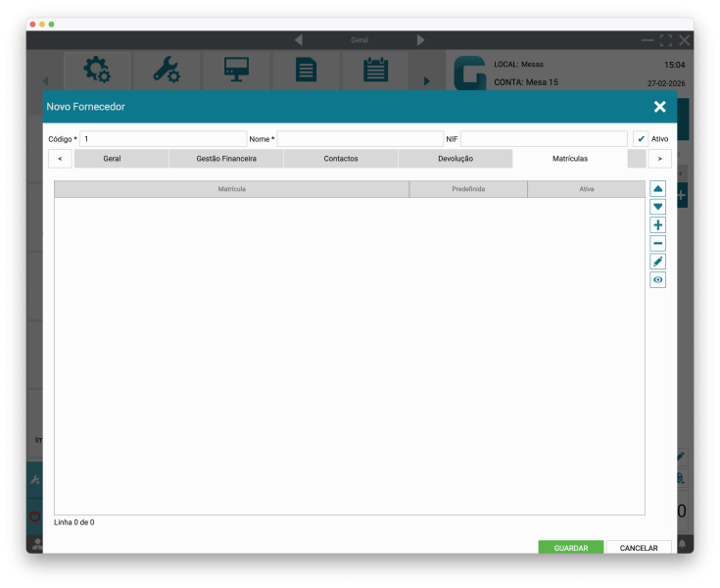View matrícula details with eye icon
Screen dimensions: 720x588
[x=657, y=280]
